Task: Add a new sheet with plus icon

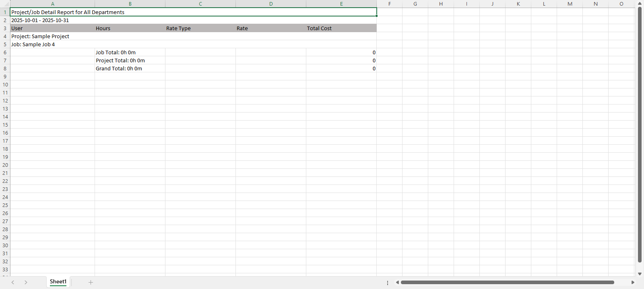Action: [91, 282]
